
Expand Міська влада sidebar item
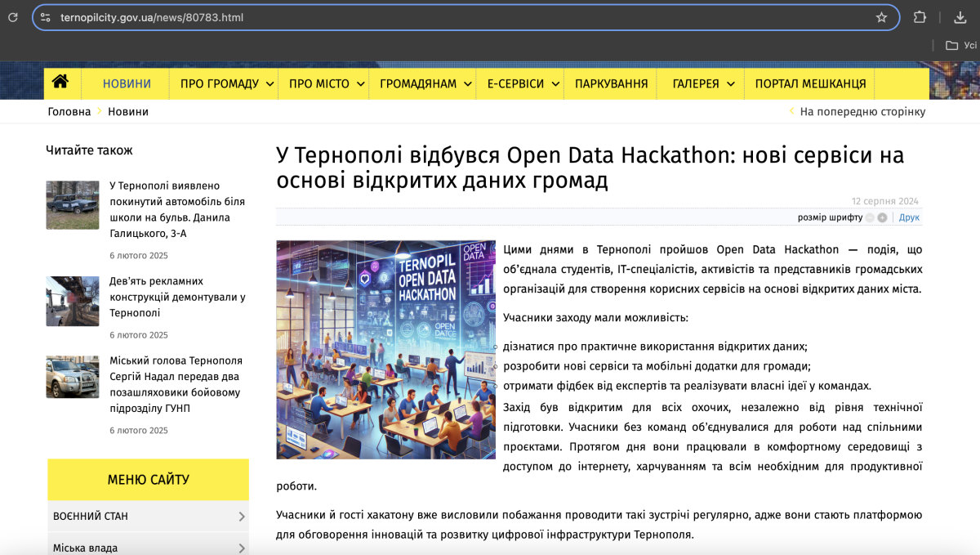148,548
